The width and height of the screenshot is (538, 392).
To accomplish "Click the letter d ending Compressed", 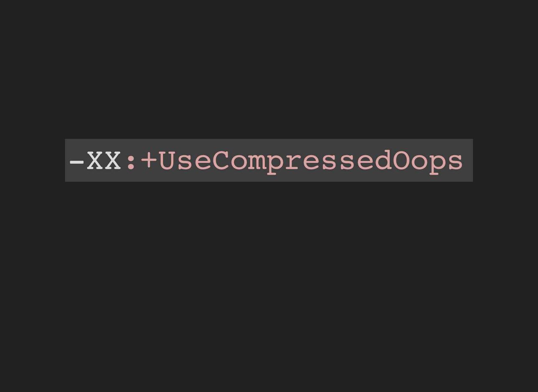I will point(383,161).
